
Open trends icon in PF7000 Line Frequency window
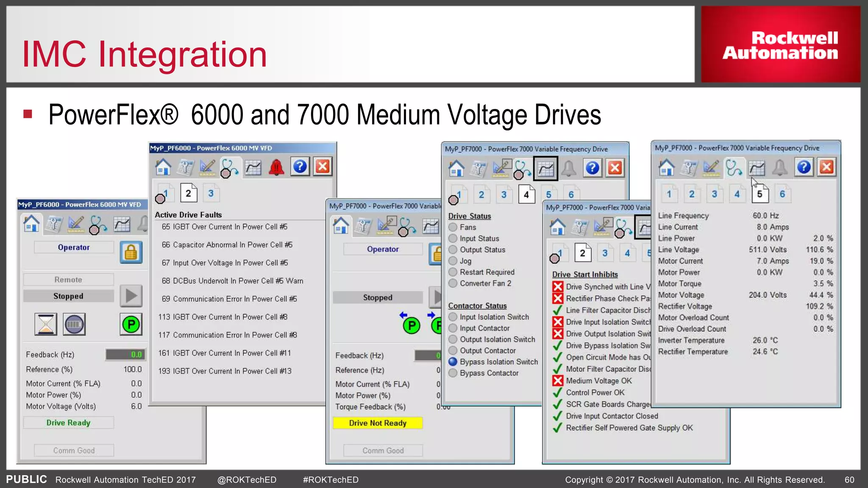point(757,168)
